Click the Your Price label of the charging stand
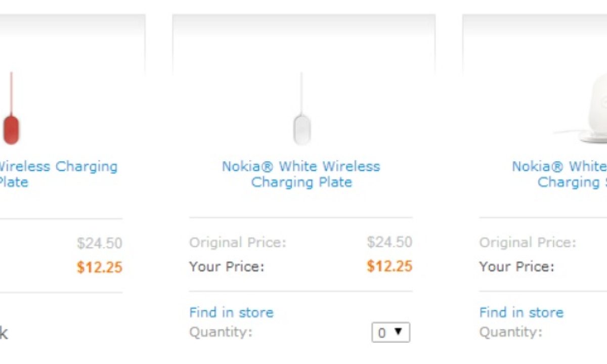The image size is (607, 364). point(516,267)
